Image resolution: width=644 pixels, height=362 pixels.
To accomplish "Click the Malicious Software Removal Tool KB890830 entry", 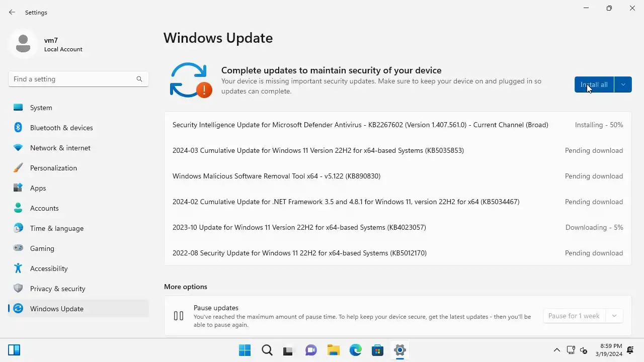I will (x=397, y=176).
